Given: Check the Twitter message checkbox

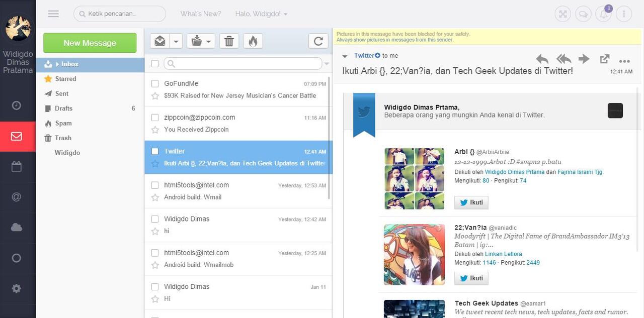Looking at the screenshot, I should pos(155,151).
